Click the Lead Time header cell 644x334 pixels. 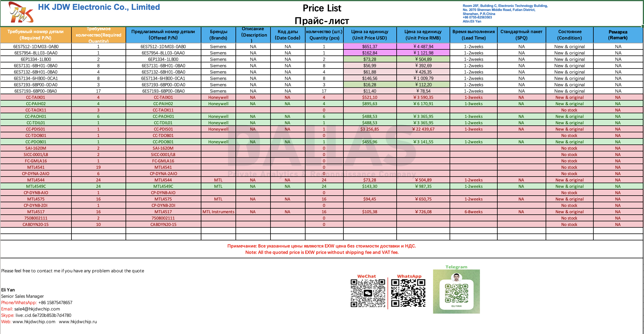tap(473, 35)
